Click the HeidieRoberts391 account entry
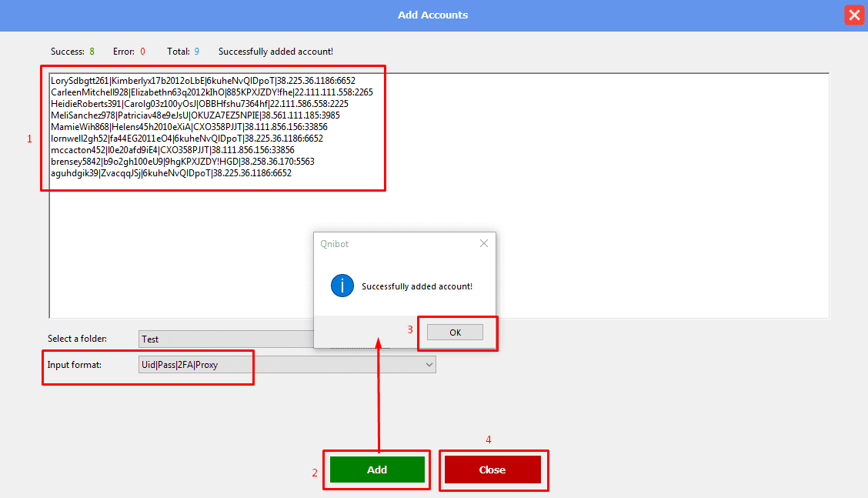This screenshot has width=868, height=498. tap(199, 103)
